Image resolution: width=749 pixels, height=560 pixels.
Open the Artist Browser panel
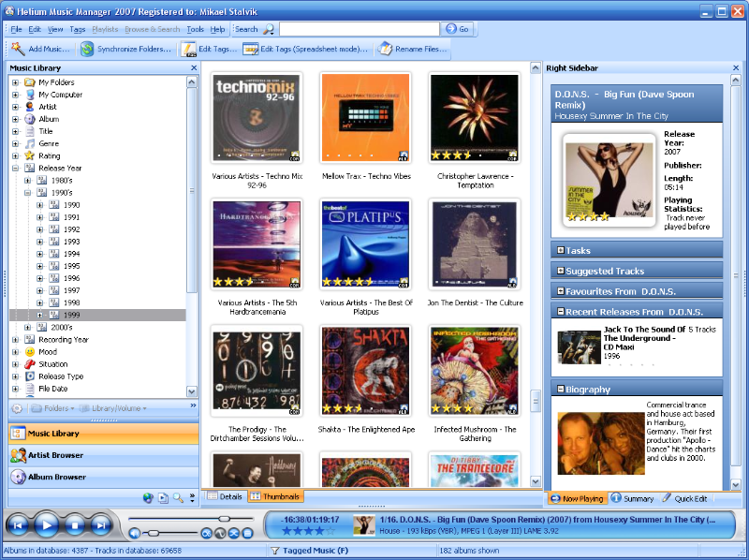coord(56,455)
